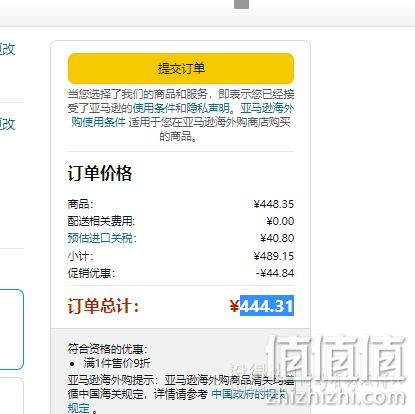The width and height of the screenshot is (415, 414).
Task: Open the 亚马逊海外购使用条件 link
Action: (x=183, y=115)
